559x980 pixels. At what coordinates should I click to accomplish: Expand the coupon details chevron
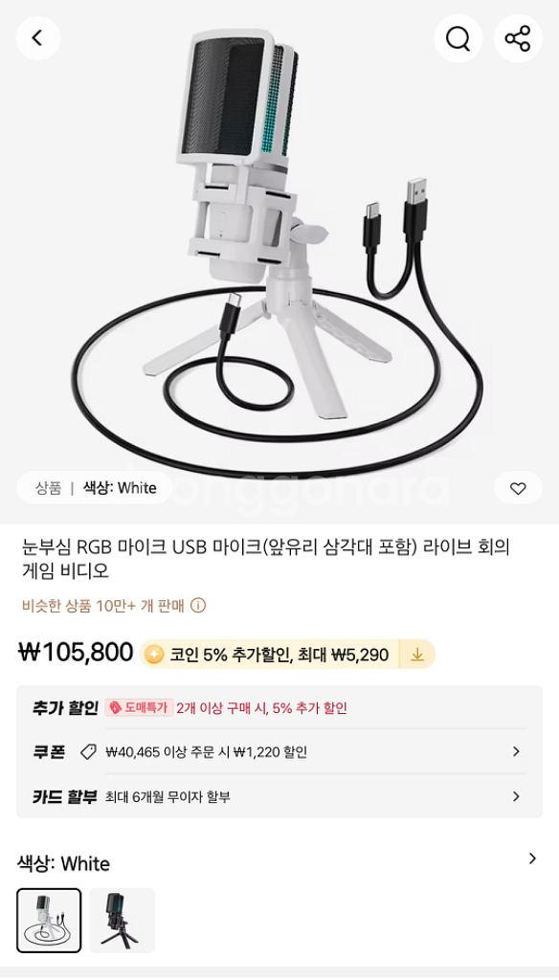(516, 751)
